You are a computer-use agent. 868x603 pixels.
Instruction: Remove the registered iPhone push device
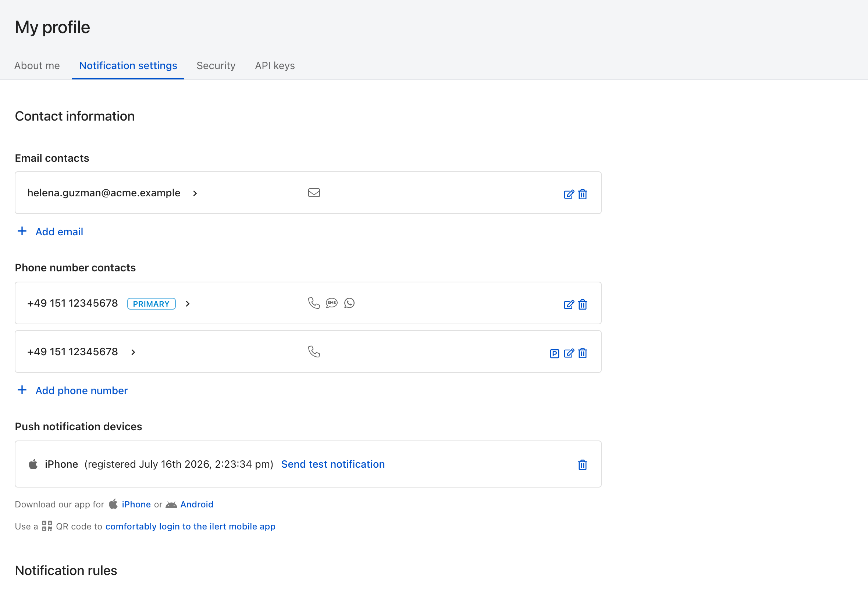[583, 465]
